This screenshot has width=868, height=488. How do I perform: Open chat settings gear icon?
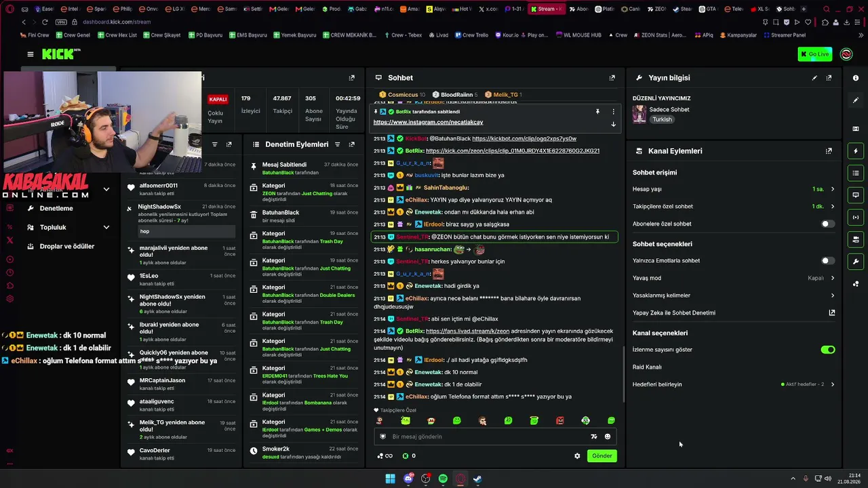coord(577,456)
